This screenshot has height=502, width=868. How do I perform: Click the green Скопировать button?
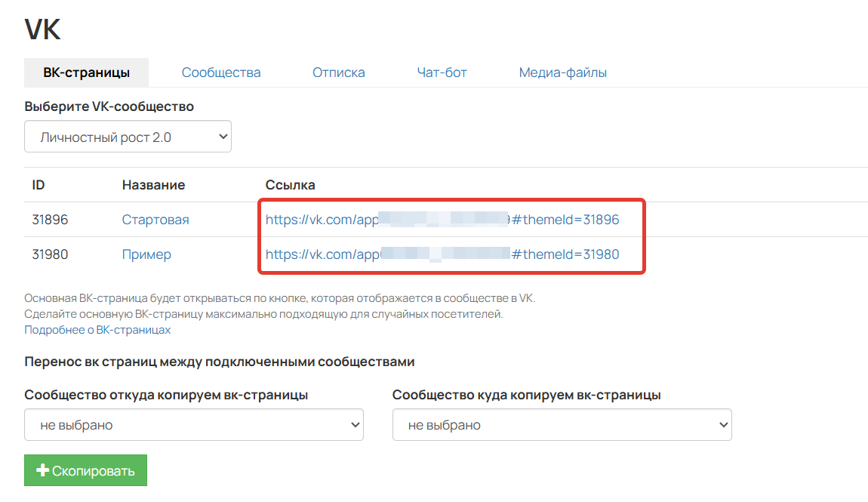click(85, 470)
